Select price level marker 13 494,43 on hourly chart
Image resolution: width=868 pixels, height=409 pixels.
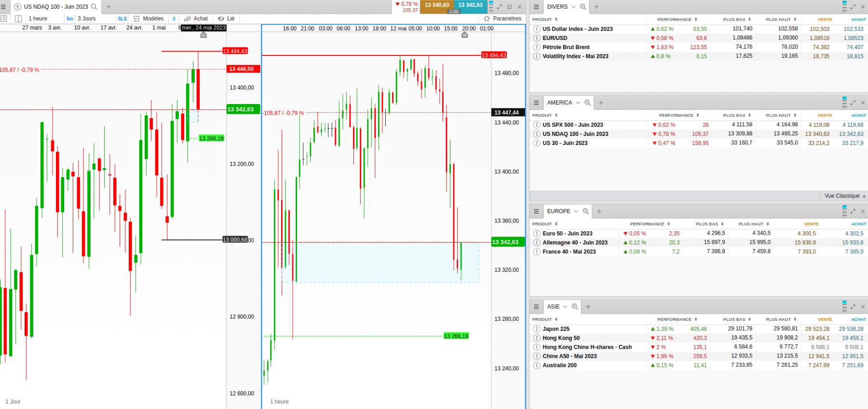494,55
